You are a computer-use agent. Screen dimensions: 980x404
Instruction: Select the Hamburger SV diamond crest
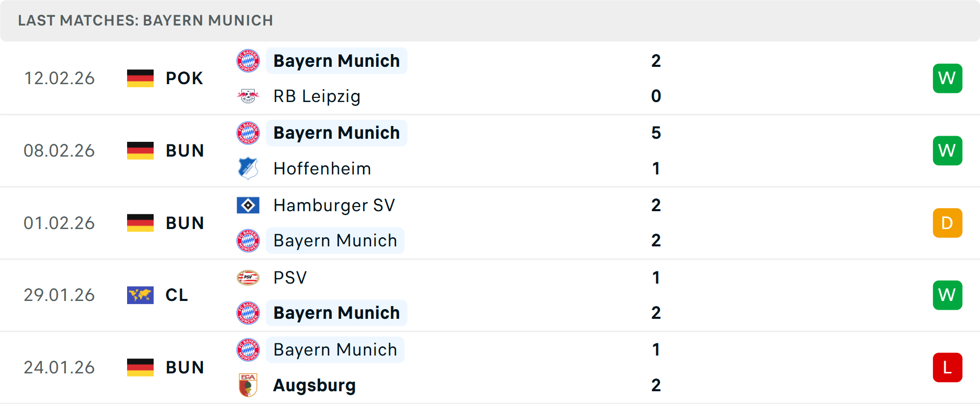click(248, 205)
